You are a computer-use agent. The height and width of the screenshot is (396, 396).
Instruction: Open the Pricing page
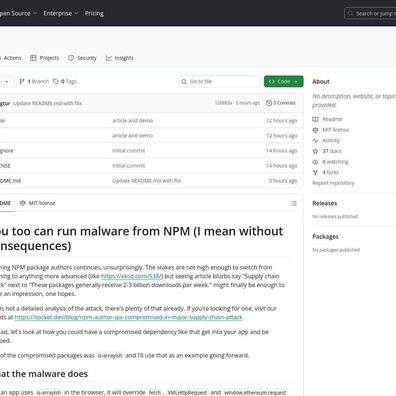94,13
